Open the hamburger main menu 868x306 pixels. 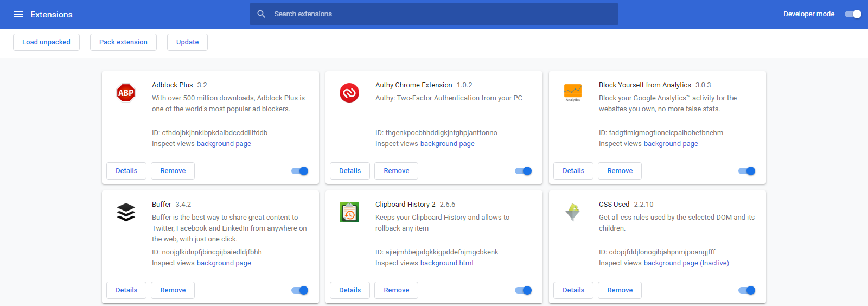tap(18, 14)
